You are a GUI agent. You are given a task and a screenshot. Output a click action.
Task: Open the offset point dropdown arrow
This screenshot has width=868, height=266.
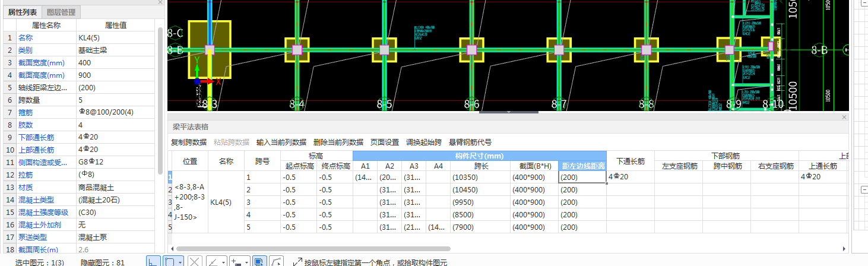coord(246,261)
